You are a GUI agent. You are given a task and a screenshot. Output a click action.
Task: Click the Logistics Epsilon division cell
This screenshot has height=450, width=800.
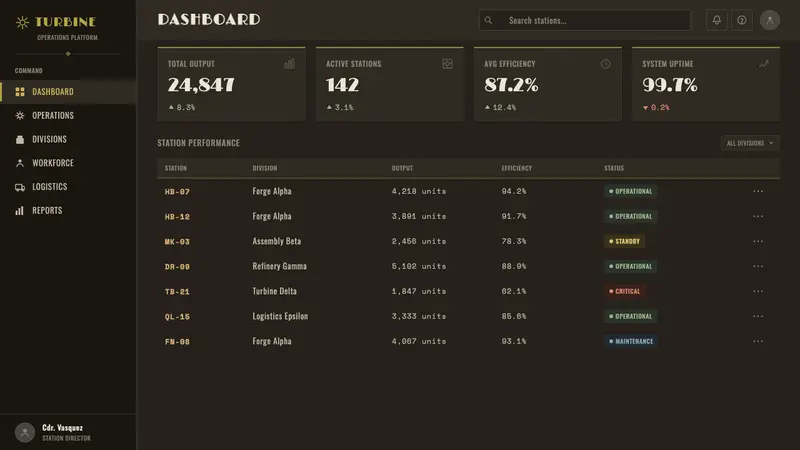(280, 316)
